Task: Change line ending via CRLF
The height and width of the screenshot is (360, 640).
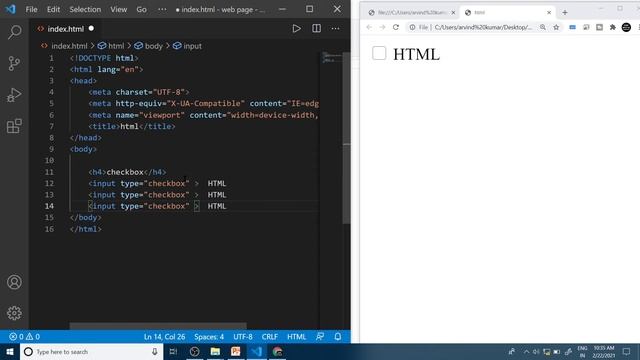Action: pos(270,337)
